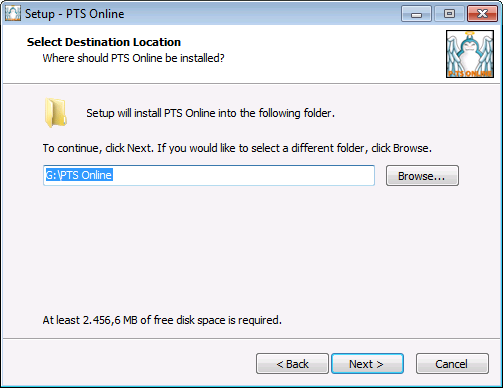Viewport: 503px width, 388px height.
Task: Click the Select Destination Location heading
Action: tap(104, 42)
